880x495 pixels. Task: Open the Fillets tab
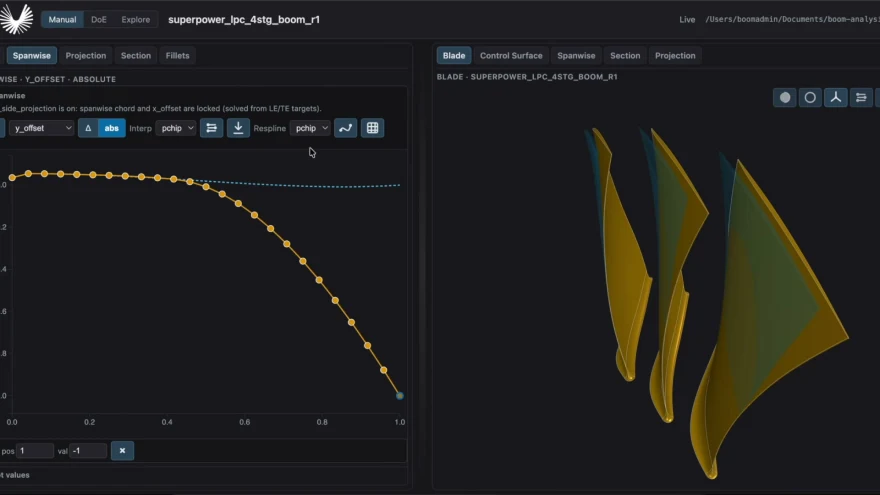tap(177, 56)
